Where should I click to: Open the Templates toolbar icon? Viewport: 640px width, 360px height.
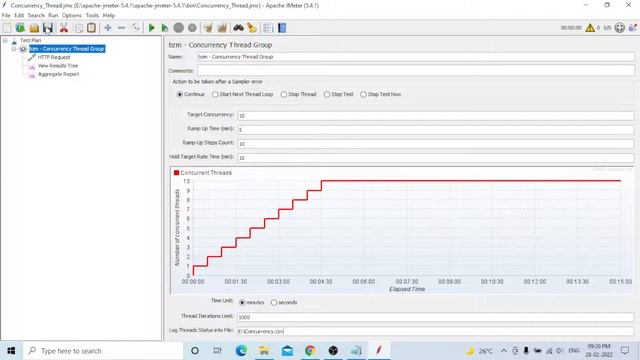20,28
